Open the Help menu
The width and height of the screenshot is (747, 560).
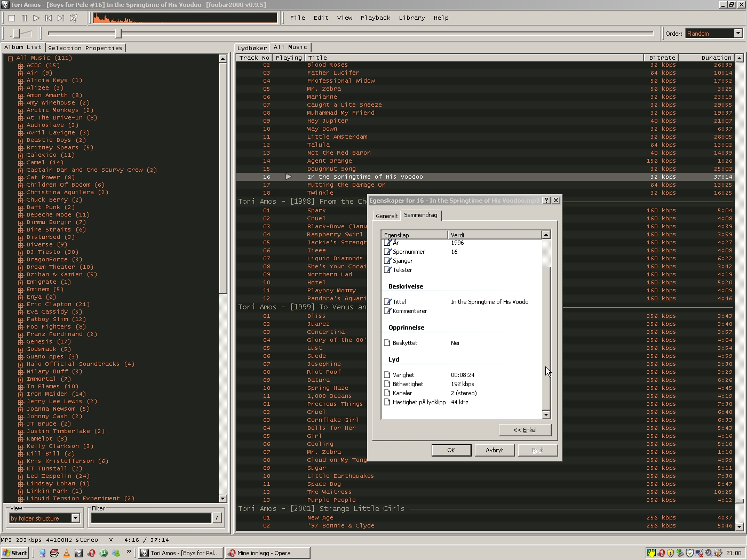tap(441, 18)
